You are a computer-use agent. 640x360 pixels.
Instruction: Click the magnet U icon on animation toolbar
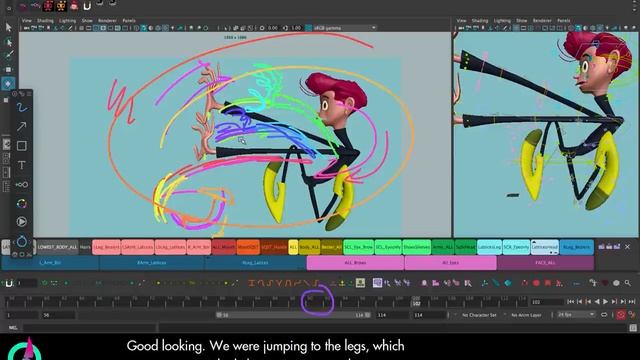point(9,283)
